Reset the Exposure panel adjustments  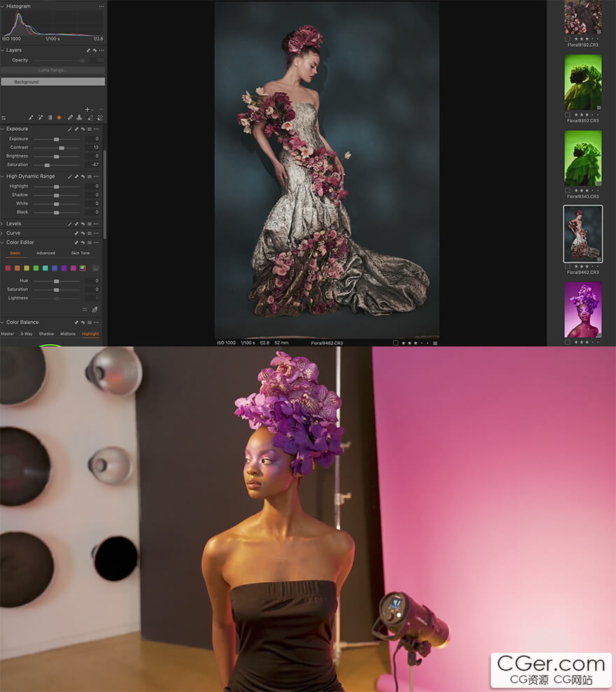pos(83,129)
